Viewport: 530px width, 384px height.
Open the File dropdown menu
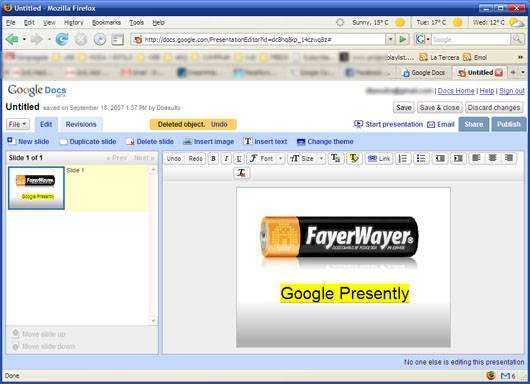pos(18,124)
